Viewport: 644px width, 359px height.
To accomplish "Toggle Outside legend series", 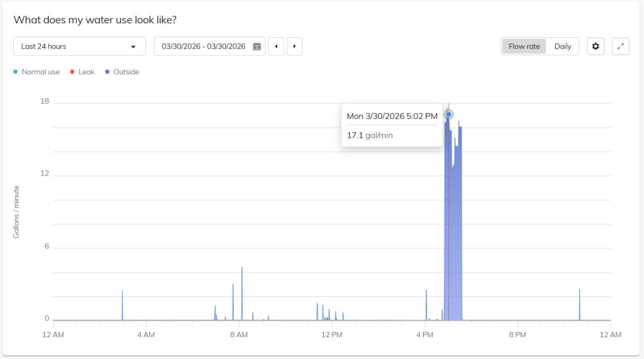I will 122,72.
